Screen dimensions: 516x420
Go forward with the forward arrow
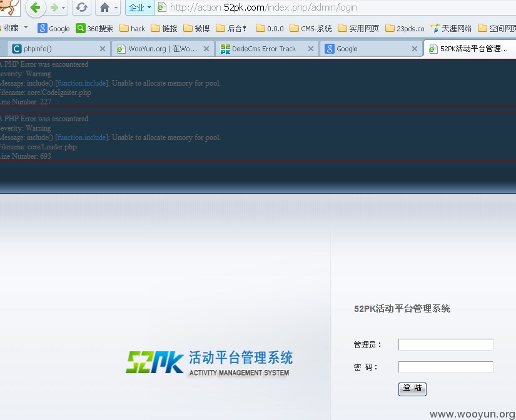click(54, 7)
